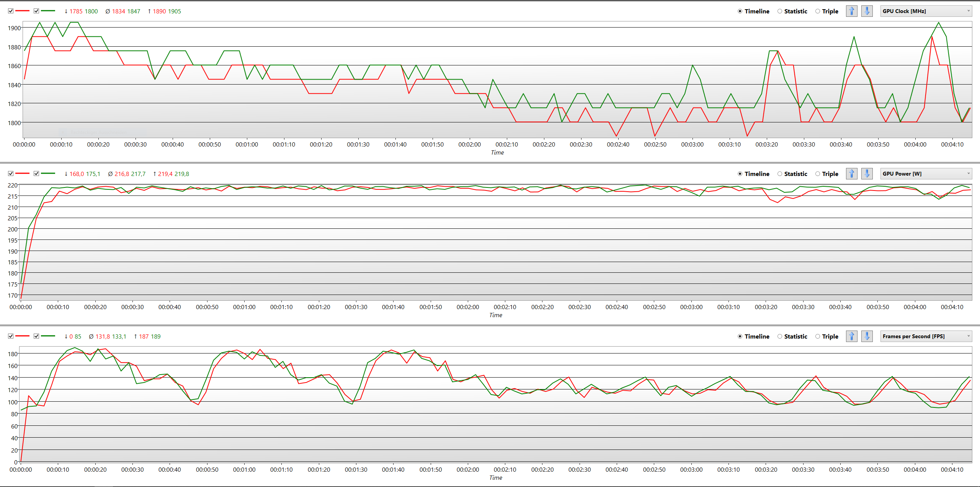980x487 pixels.
Task: Select Statistic view in GPU Clock panel
Action: pyautogui.click(x=780, y=11)
